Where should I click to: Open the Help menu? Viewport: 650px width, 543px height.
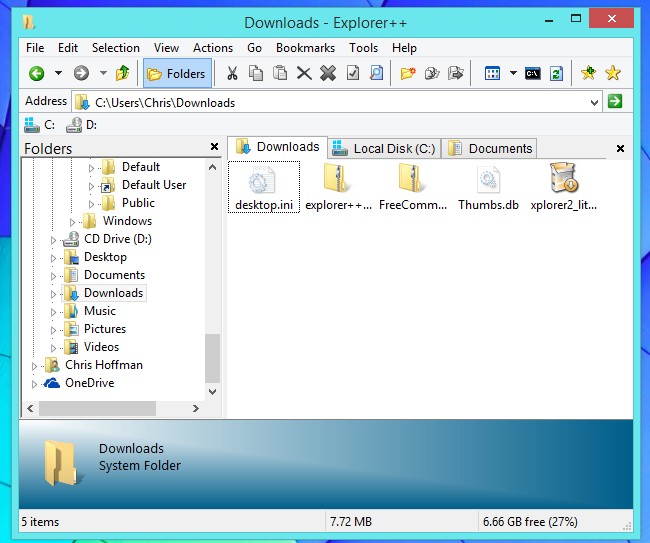[404, 48]
